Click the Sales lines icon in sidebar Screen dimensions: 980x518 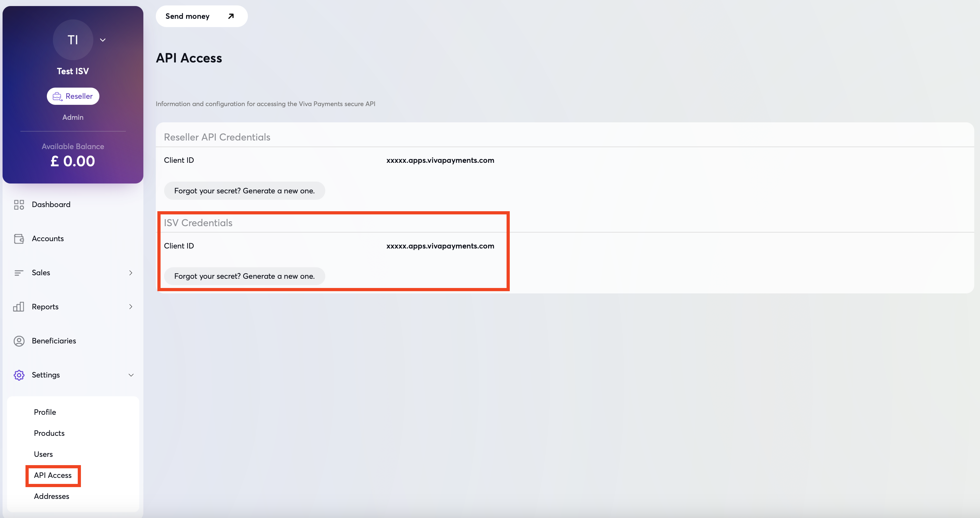click(x=18, y=273)
